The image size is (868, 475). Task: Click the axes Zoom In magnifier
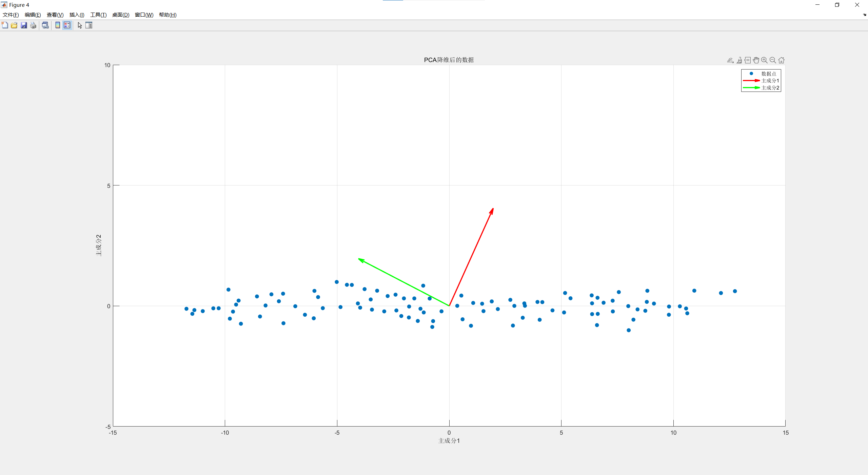point(764,60)
